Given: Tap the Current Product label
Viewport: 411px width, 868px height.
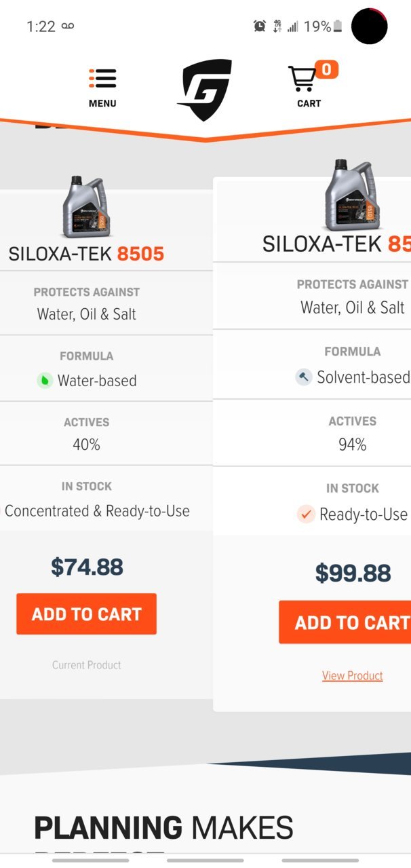Looking at the screenshot, I should pyautogui.click(x=87, y=665).
